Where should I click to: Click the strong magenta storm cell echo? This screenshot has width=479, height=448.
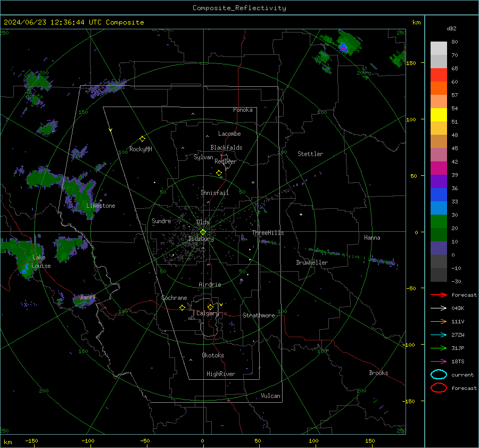(344, 48)
